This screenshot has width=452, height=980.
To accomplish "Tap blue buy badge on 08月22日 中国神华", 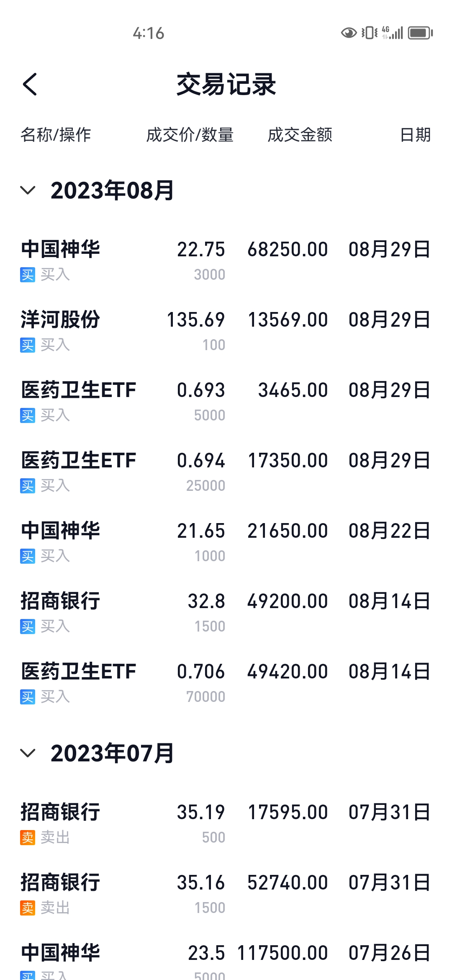I will click(x=28, y=557).
